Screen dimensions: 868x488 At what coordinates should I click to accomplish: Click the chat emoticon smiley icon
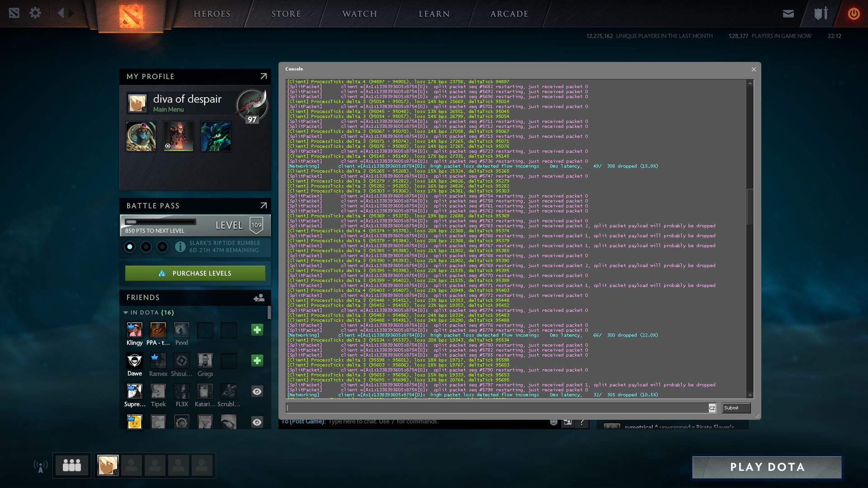554,422
